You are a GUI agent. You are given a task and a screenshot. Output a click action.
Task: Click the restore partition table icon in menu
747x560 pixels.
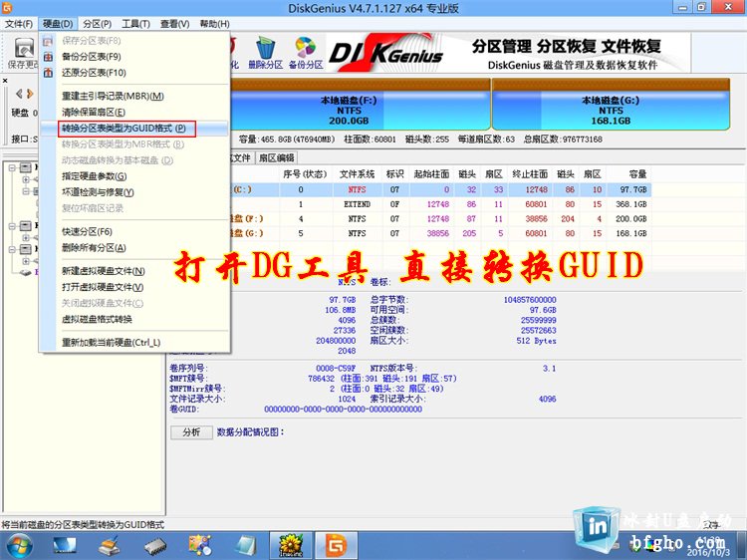tap(48, 73)
